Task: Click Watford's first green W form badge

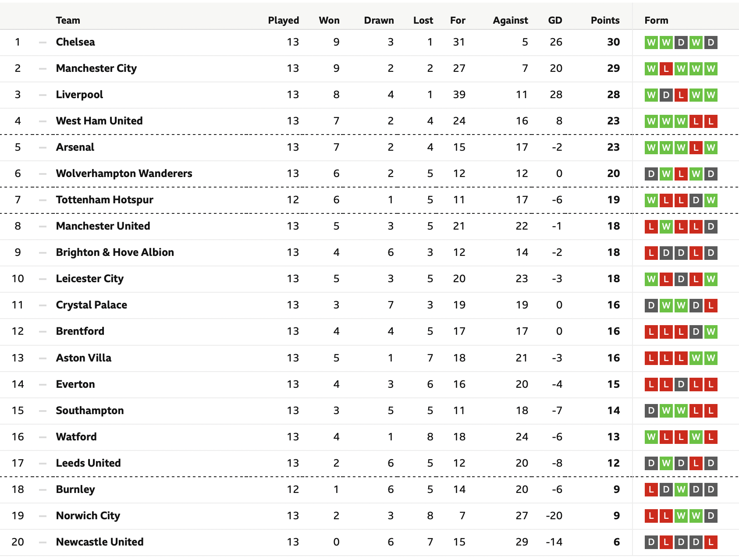Action: click(x=651, y=437)
